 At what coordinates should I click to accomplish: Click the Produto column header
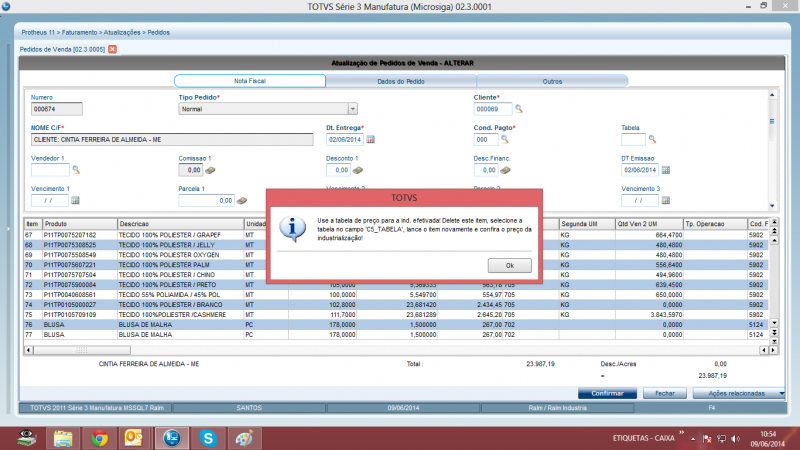pos(80,224)
